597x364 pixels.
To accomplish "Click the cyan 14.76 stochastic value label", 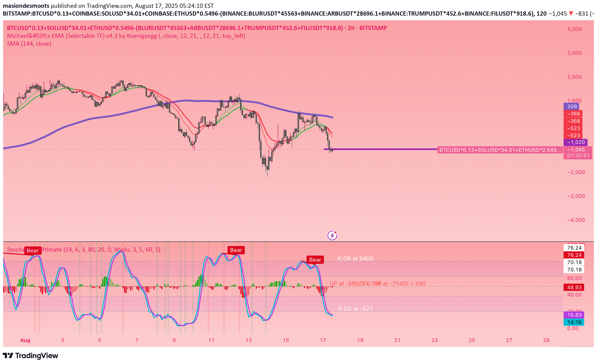I will (x=574, y=322).
